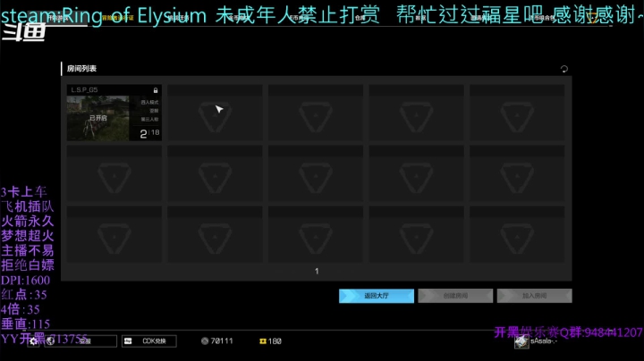The width and height of the screenshot is (644, 361).
Task: Select page 1 of the room list
Action: click(x=317, y=271)
